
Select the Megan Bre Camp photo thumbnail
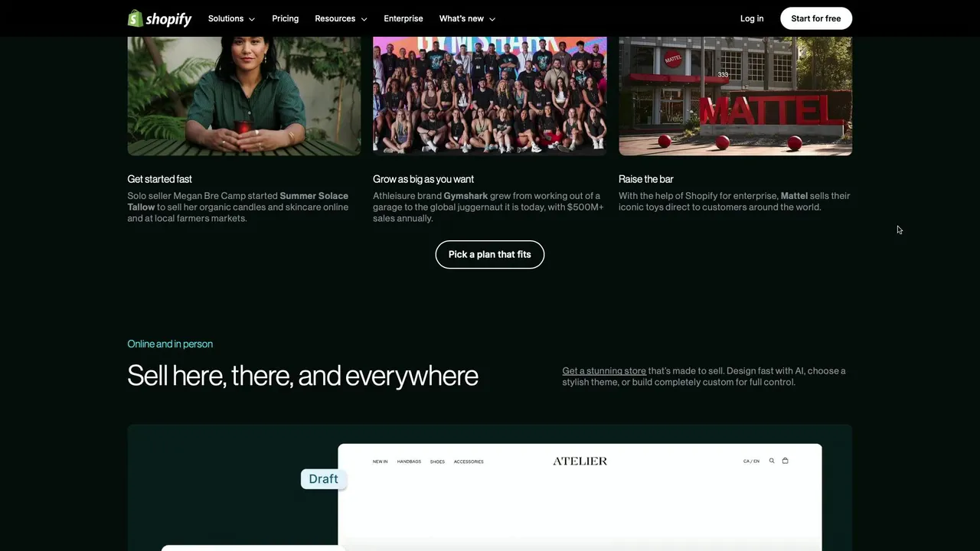(x=244, y=96)
